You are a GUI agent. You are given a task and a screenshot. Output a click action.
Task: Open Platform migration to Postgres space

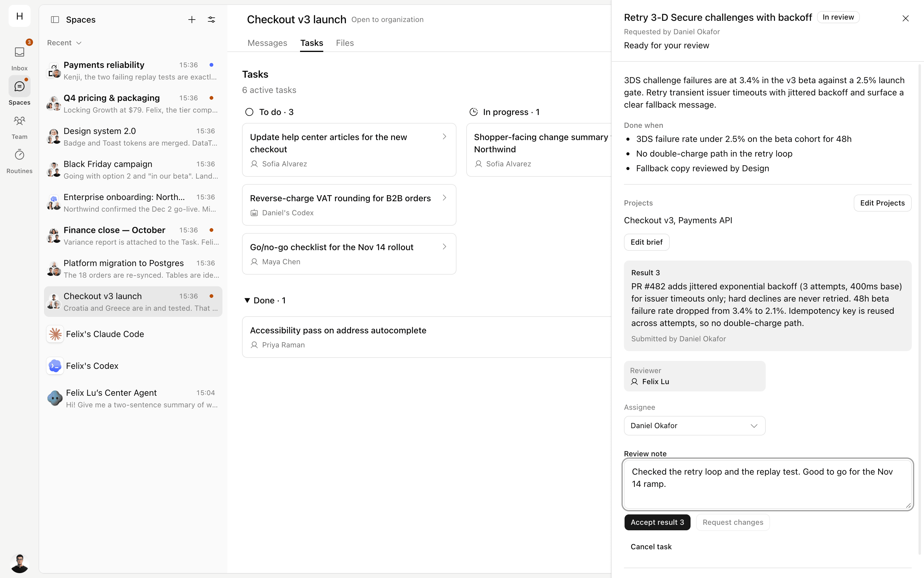(133, 269)
